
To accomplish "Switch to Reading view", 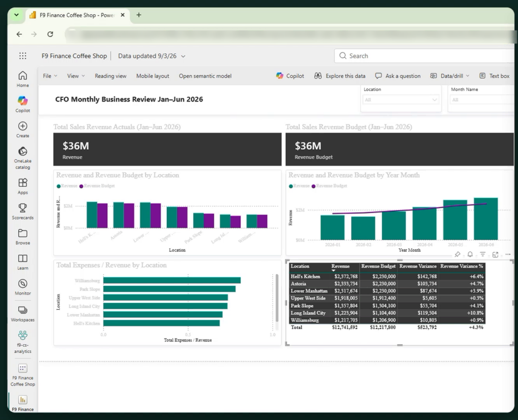I will click(110, 76).
